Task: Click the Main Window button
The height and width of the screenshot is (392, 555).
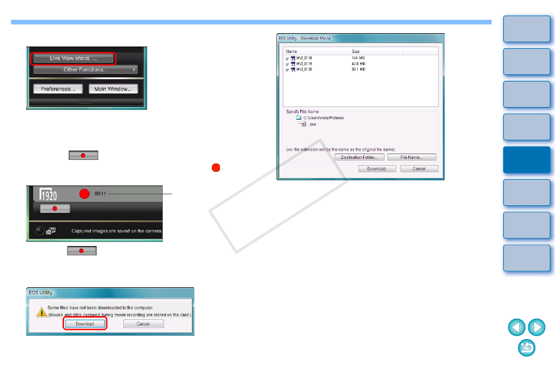Action: [113, 89]
